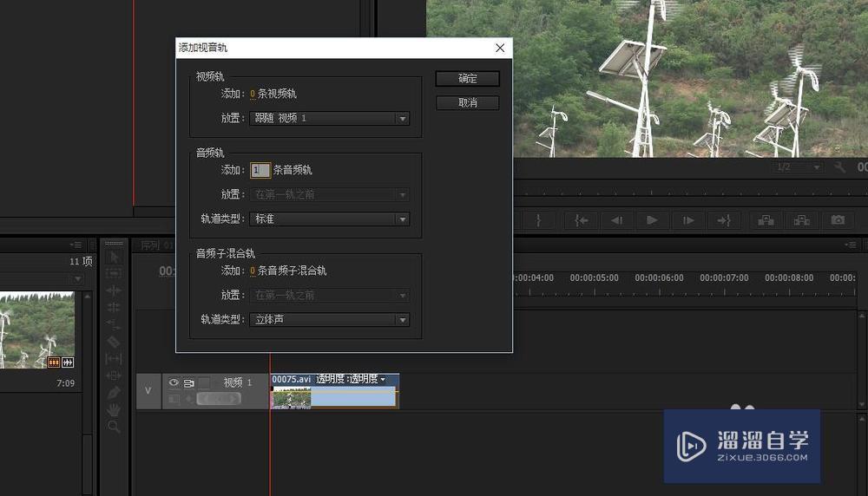Select the Hand tool

114,410
